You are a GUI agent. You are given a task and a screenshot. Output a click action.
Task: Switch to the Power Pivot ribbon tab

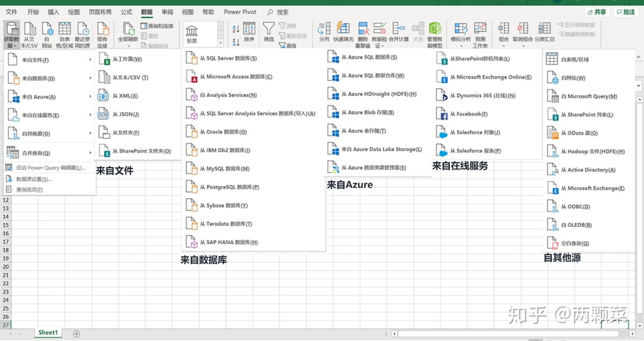[x=240, y=12]
